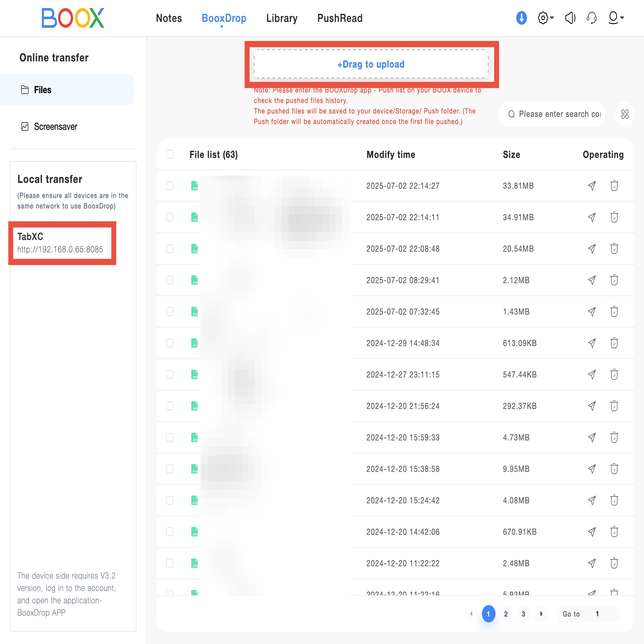The image size is (644, 644).
Task: Click timestamp 2024-12-20 11:22:22
Action: 403,563
